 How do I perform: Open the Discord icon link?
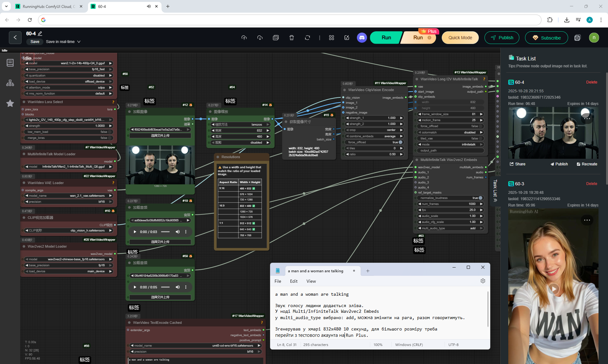coord(362,38)
